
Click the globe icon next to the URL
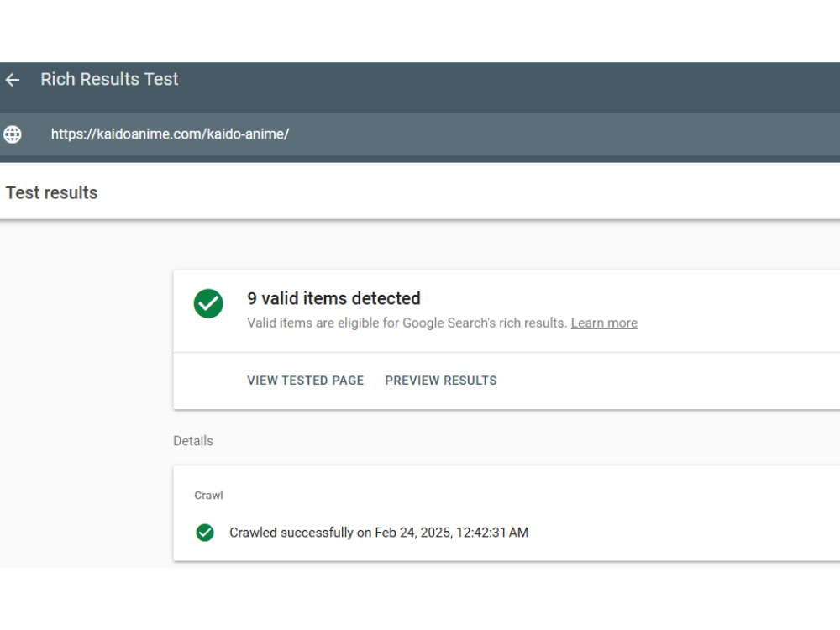(x=13, y=134)
